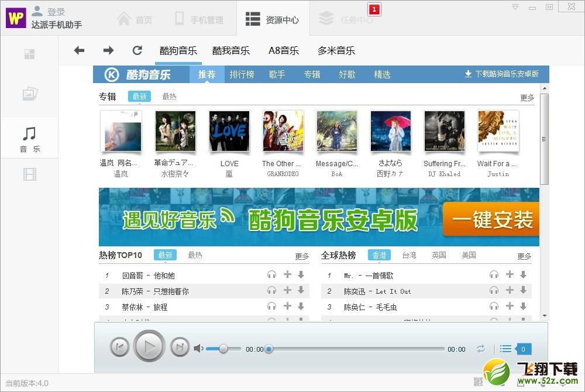Listen to 陈乃荣 - 只想抱着你 with headphone icon
585x392 pixels.
(271, 291)
